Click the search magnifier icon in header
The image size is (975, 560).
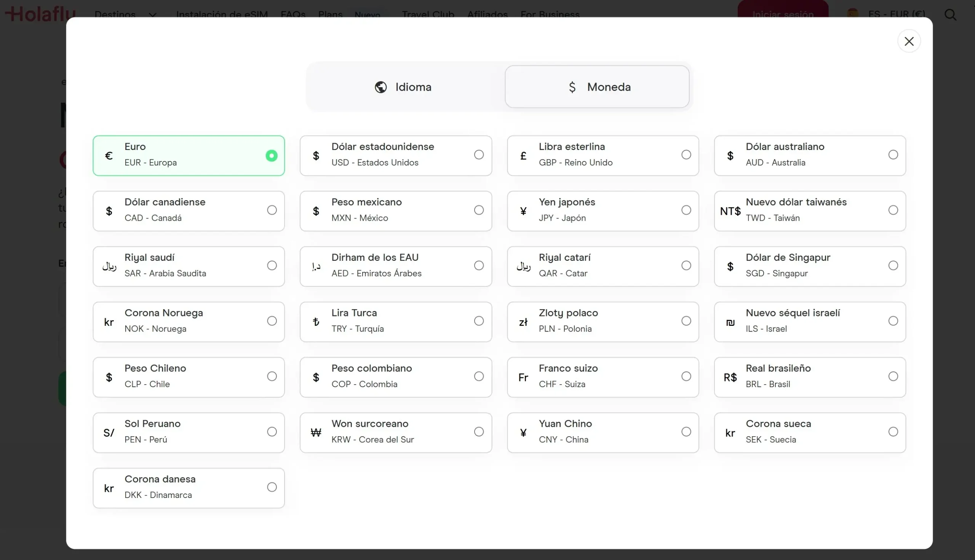[950, 14]
